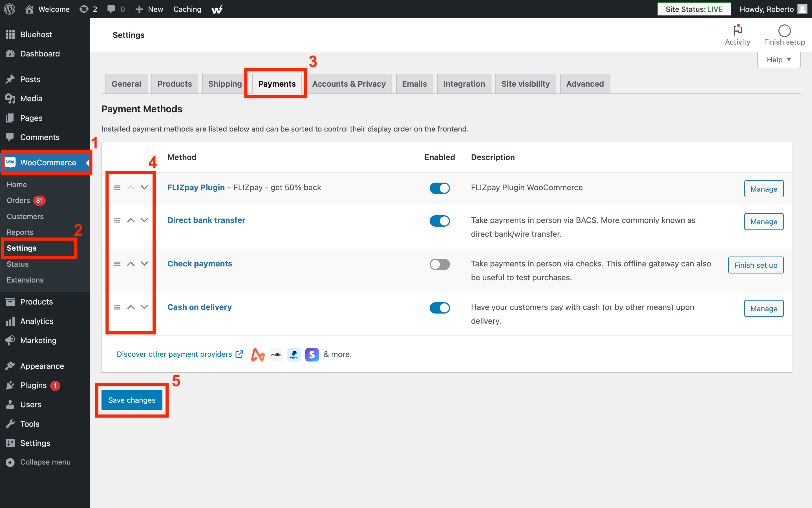Move FLIZpay Plugin down with arrow
Viewport: 812px width, 508px height.
[x=144, y=187]
